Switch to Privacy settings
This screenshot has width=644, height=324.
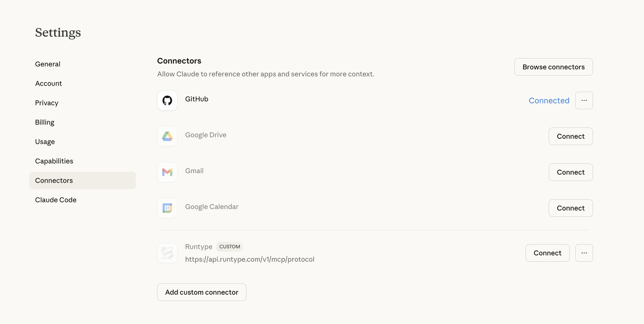pos(46,103)
